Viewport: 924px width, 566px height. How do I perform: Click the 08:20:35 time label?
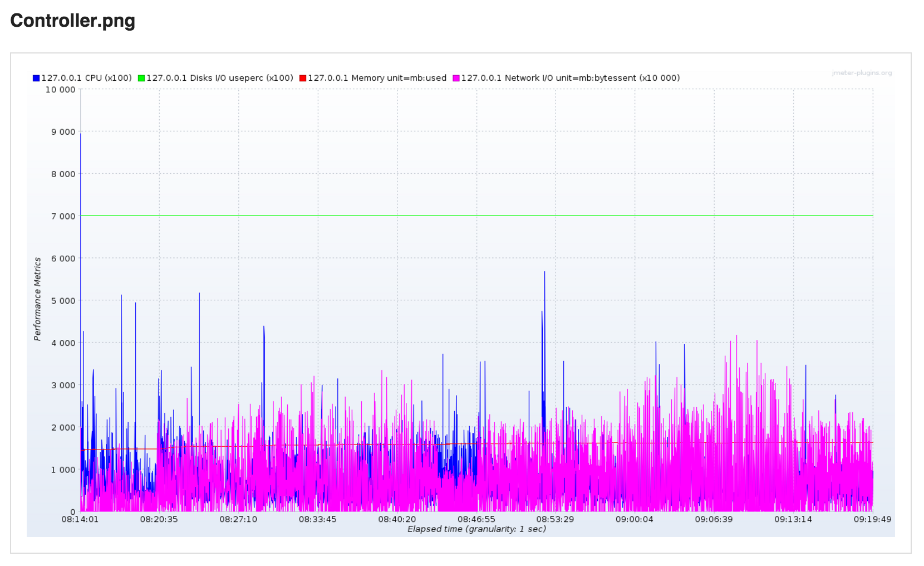tap(159, 519)
